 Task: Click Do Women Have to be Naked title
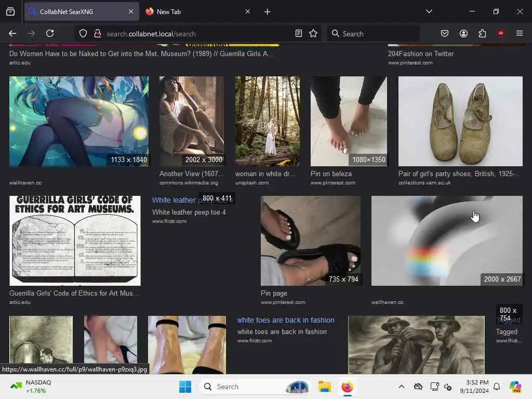coord(141,54)
